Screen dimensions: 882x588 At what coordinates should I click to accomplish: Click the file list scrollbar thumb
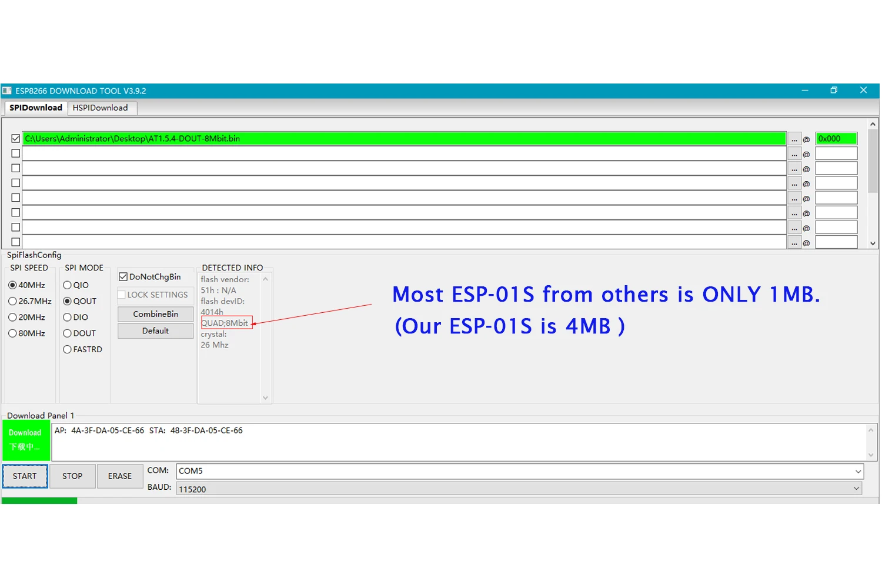[x=873, y=161]
